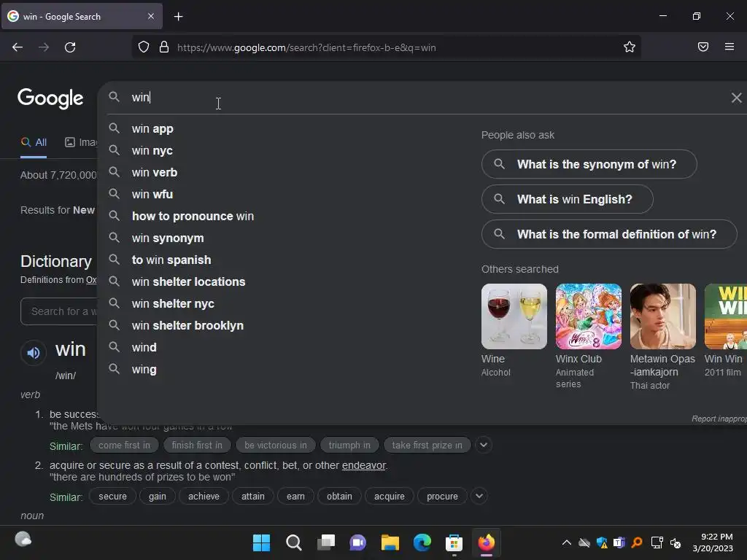Switch to the Images tab
Image resolution: width=747 pixels, height=560 pixels.
click(x=81, y=142)
